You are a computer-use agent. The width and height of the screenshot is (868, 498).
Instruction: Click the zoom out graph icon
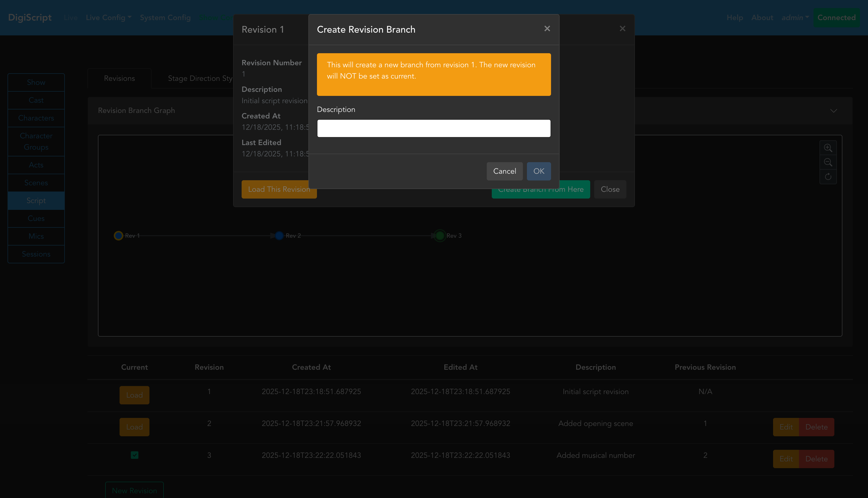[828, 162]
